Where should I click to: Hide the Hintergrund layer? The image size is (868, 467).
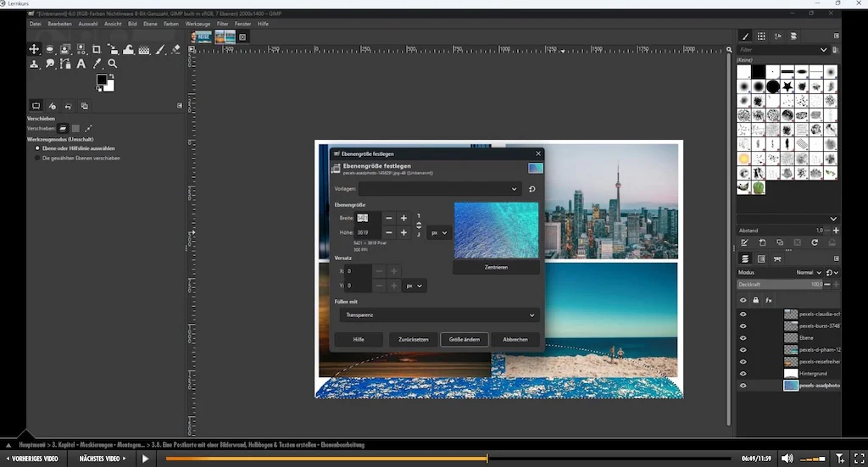click(743, 374)
